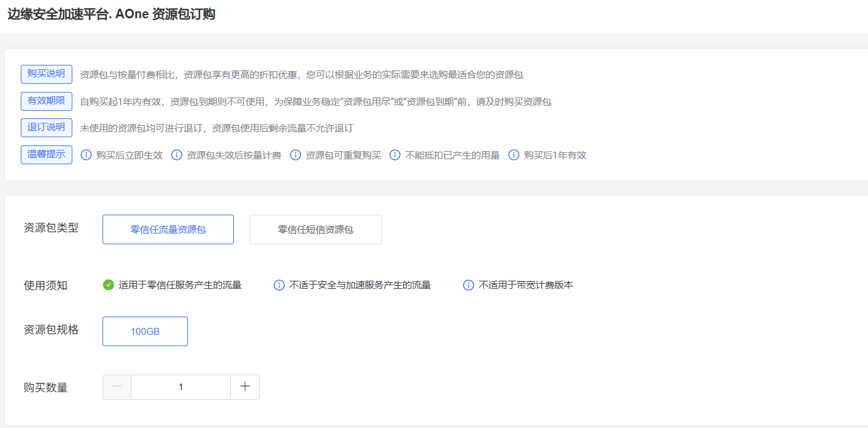The height and width of the screenshot is (428, 868).
Task: Focus the purchase quantity input field
Action: pos(181,387)
